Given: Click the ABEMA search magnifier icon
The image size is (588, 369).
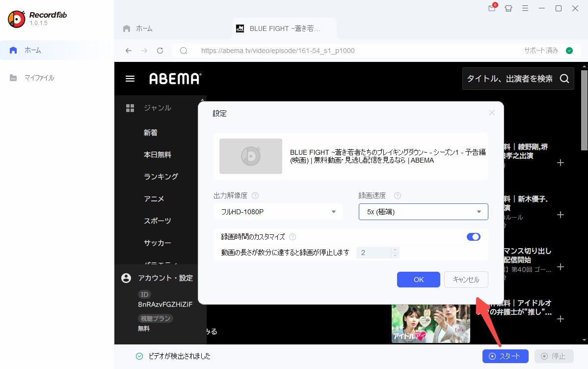Looking at the screenshot, I should [x=564, y=78].
